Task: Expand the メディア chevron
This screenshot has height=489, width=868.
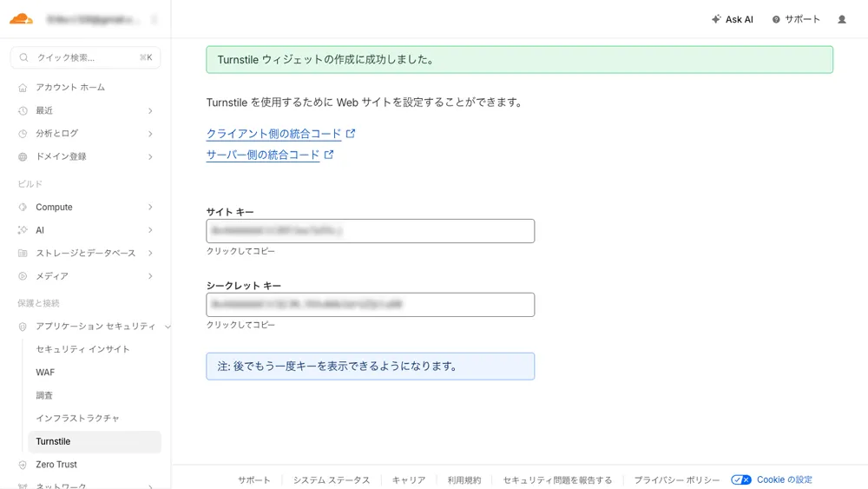Action: [x=150, y=276]
